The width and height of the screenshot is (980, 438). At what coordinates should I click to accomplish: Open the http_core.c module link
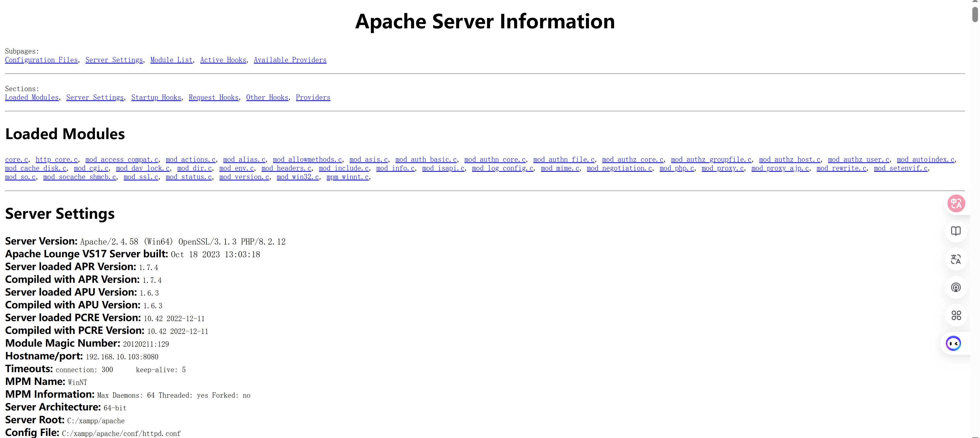pos(57,160)
